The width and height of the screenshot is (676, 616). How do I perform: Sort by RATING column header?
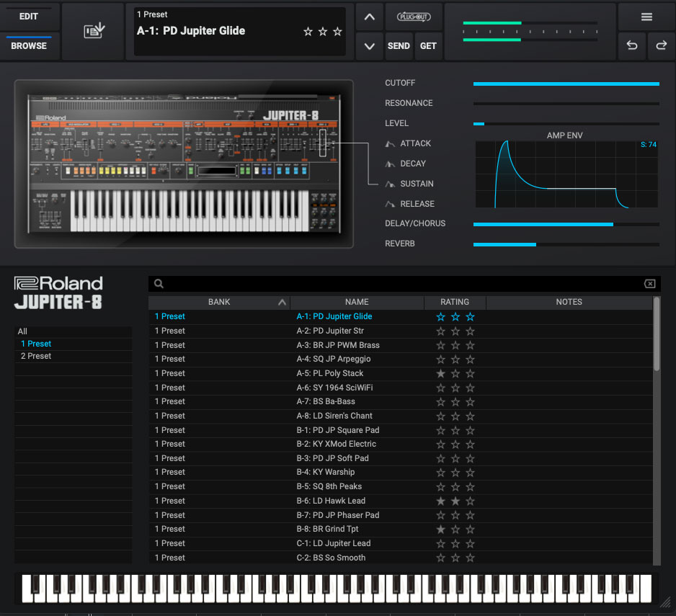(x=455, y=302)
